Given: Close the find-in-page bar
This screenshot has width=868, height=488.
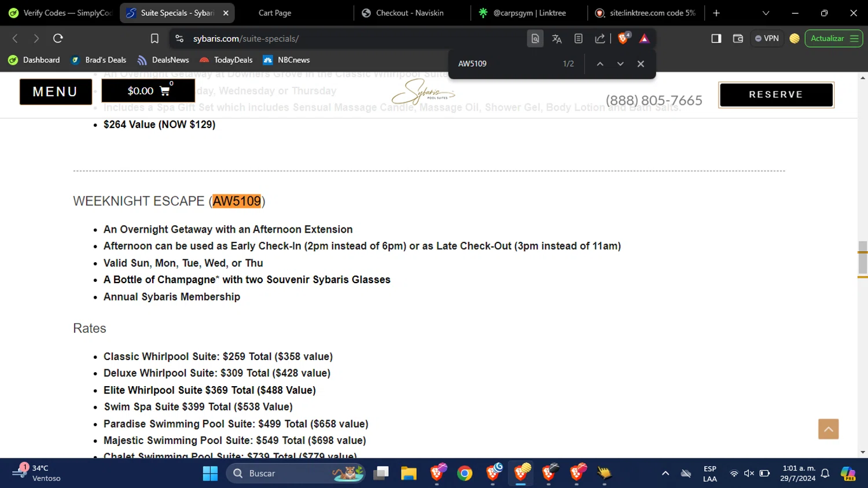Looking at the screenshot, I should click(x=641, y=64).
